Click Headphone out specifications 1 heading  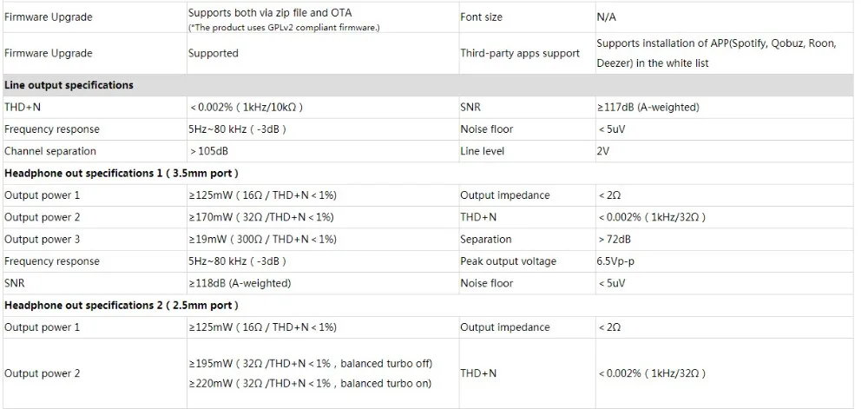(x=122, y=173)
